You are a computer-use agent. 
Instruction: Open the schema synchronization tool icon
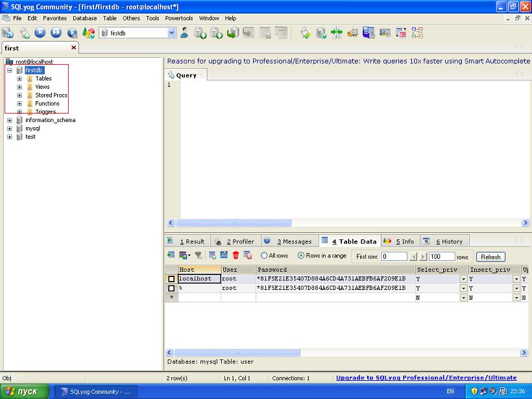[x=337, y=33]
